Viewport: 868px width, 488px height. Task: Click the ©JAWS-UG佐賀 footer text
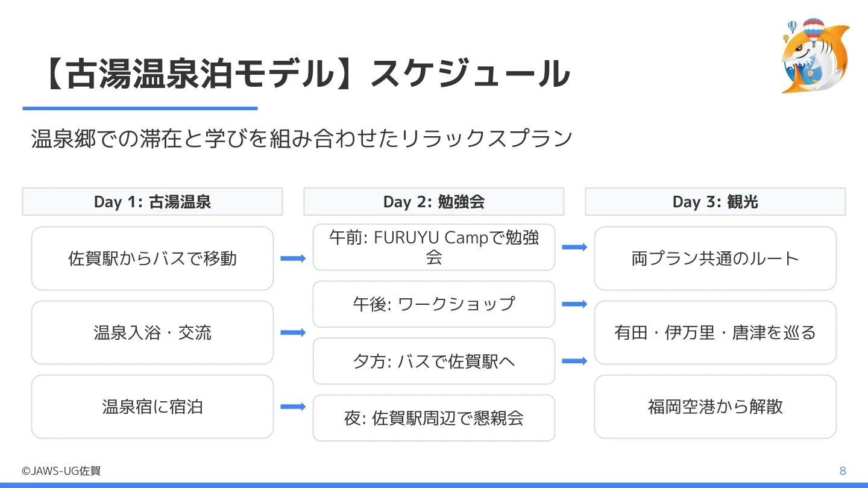click(61, 471)
